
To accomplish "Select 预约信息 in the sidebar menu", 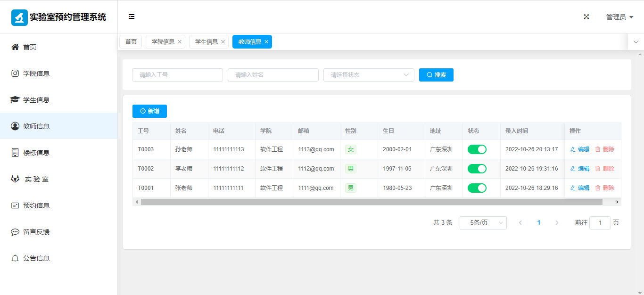I will click(x=36, y=205).
